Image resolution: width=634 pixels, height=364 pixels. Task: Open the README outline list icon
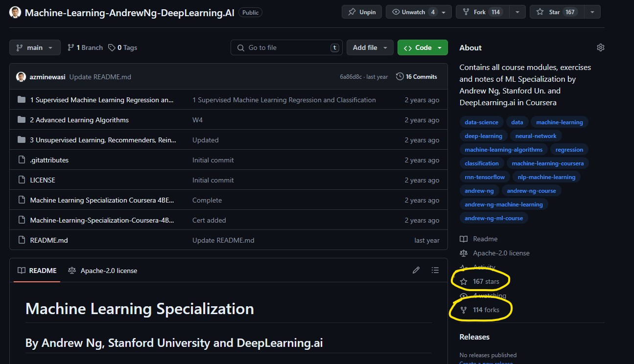pyautogui.click(x=435, y=270)
